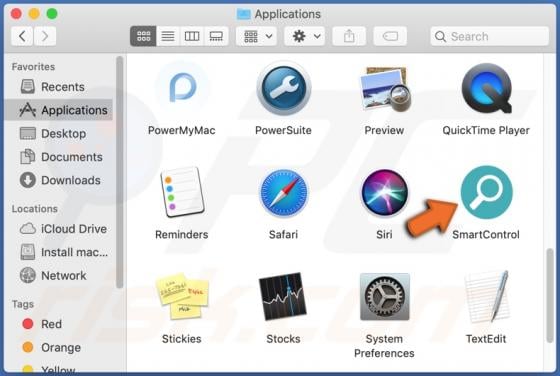This screenshot has width=560, height=376.
Task: Click the TextEdit name label
Action: click(486, 339)
